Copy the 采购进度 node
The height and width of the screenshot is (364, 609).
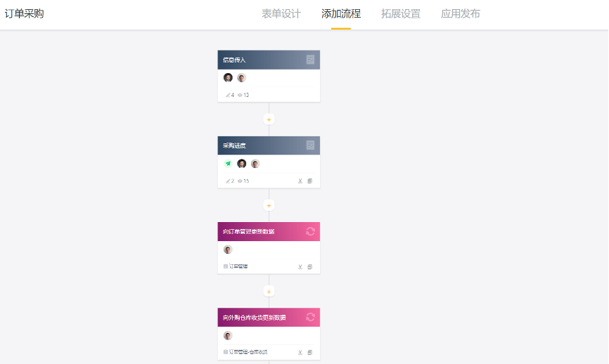310,181
